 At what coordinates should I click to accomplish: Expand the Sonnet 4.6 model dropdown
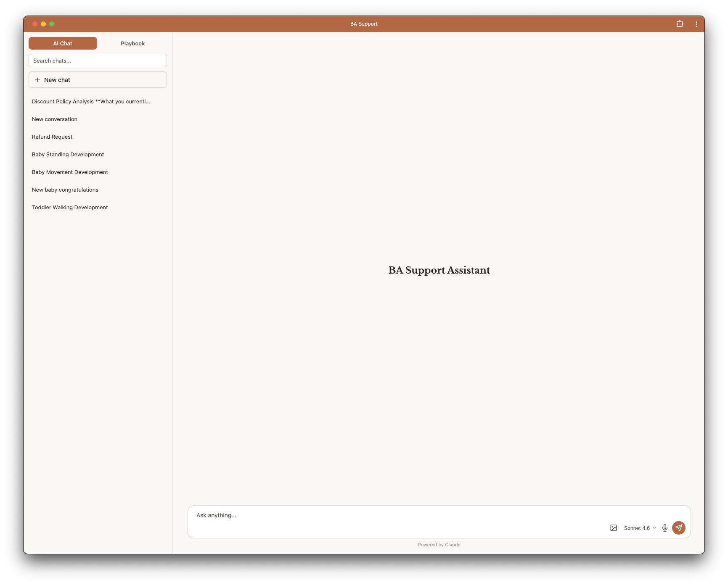click(639, 528)
